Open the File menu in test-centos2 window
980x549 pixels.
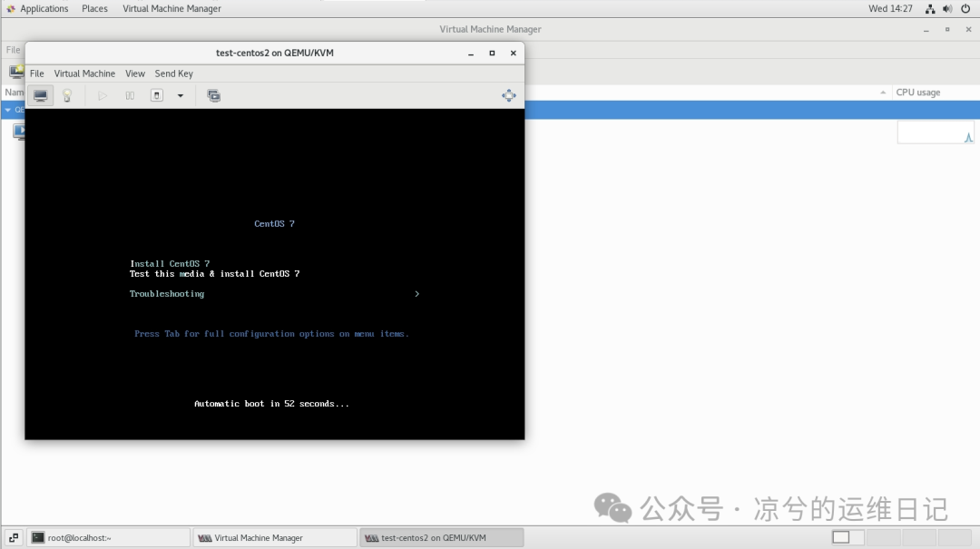pos(37,74)
